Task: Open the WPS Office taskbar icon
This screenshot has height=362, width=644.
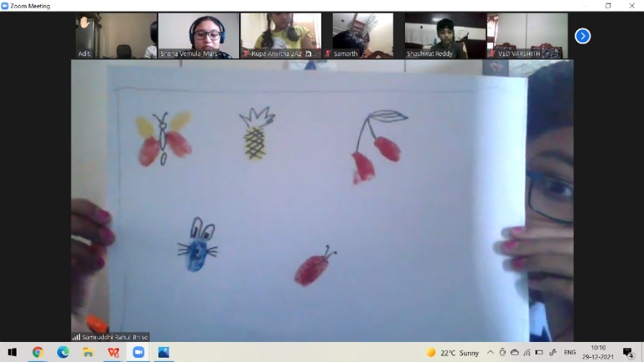Action: pyautogui.click(x=113, y=352)
